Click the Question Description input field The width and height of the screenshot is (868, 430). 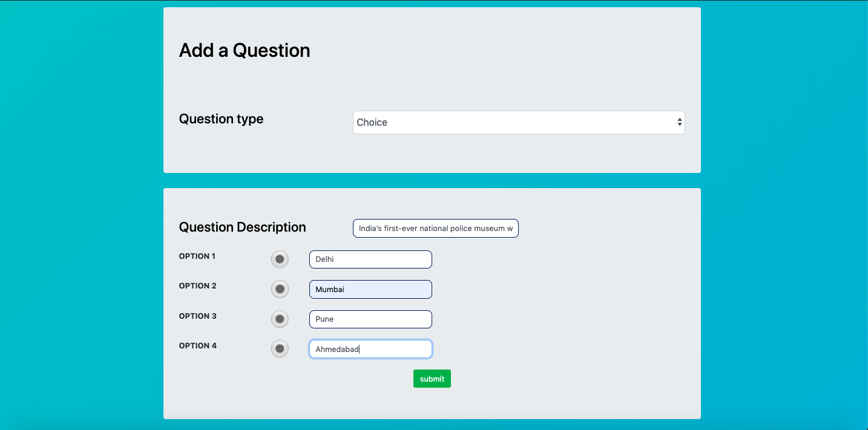pos(436,229)
